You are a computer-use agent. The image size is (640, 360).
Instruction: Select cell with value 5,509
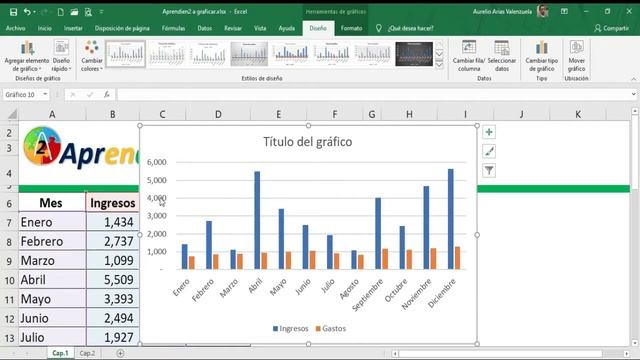(x=113, y=280)
